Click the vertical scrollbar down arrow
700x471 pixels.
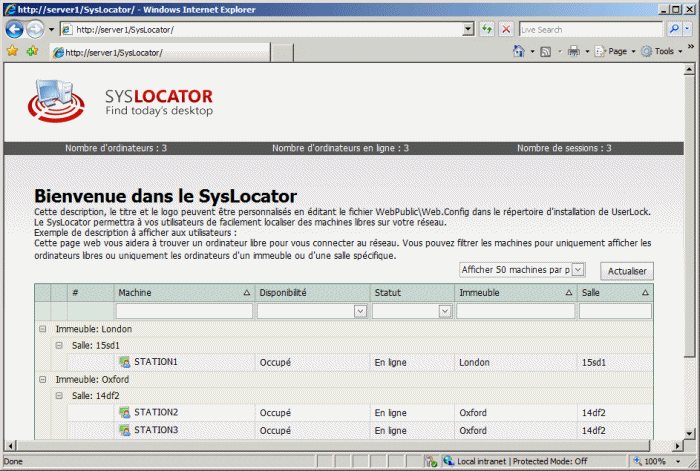[689, 433]
